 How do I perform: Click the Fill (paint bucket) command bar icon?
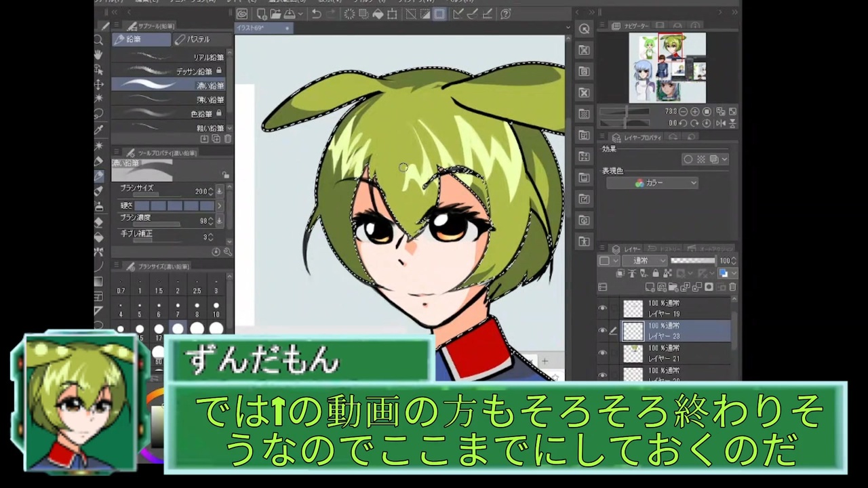coord(378,14)
